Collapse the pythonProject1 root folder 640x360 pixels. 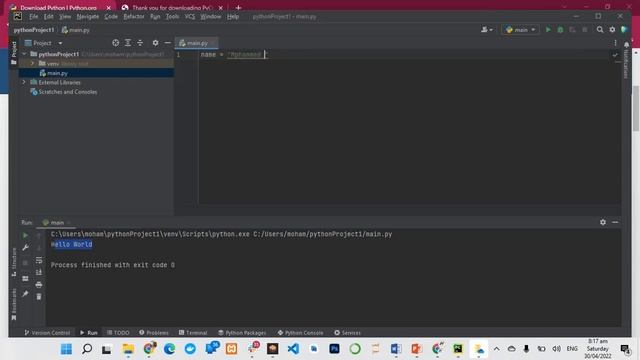click(24, 54)
